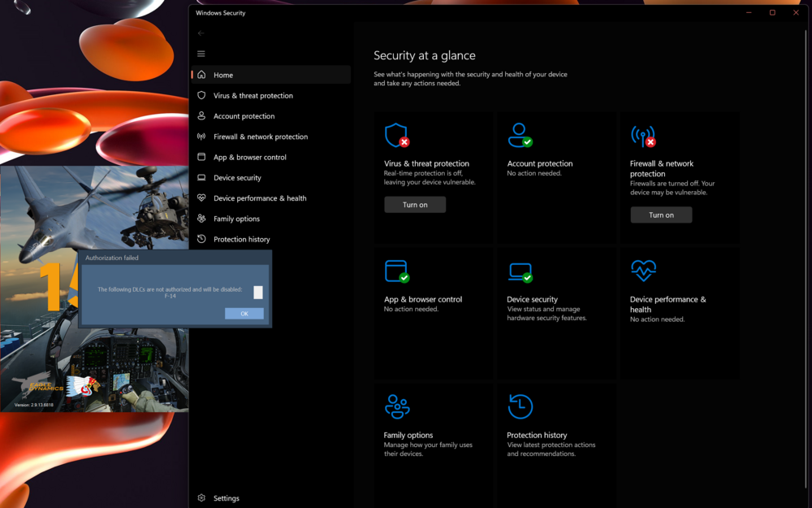Click the Account protection person icon in sidebar

[x=201, y=115]
